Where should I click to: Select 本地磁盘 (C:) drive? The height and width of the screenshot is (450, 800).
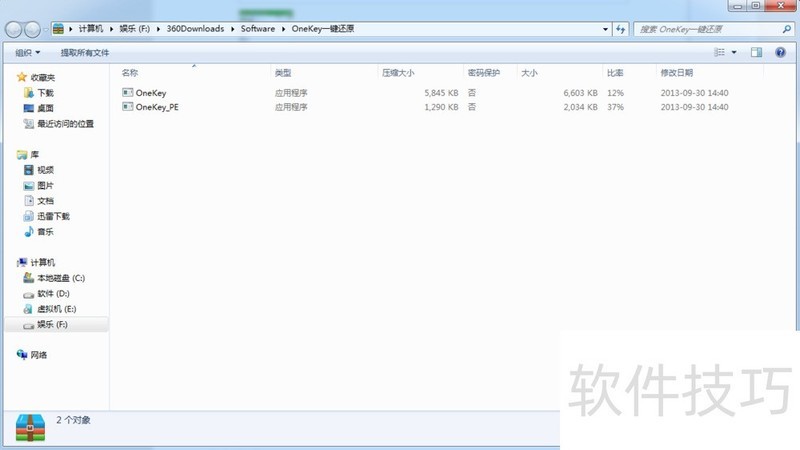pyautogui.click(x=60, y=278)
